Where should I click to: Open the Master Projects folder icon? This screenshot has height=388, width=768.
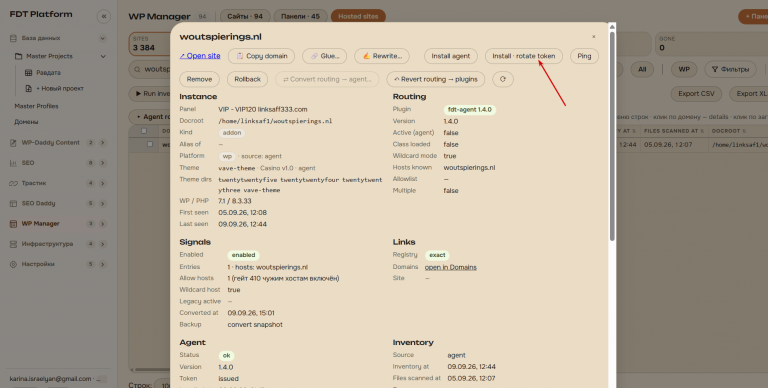[19, 56]
